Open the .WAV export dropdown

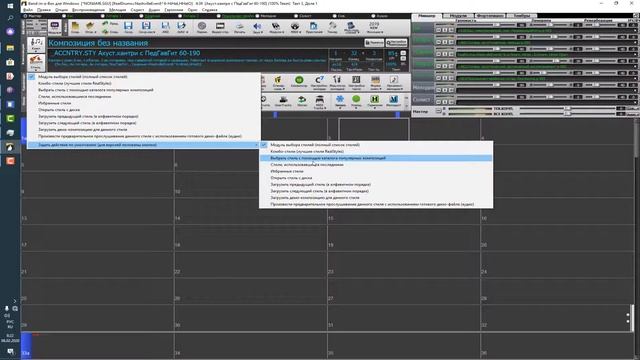[x=182, y=28]
